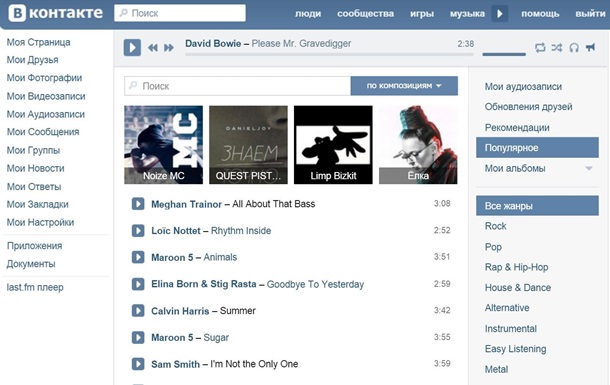The image size is (610, 385).
Task: Open Мои Видеозаписи in the sidebar
Action: click(x=46, y=96)
